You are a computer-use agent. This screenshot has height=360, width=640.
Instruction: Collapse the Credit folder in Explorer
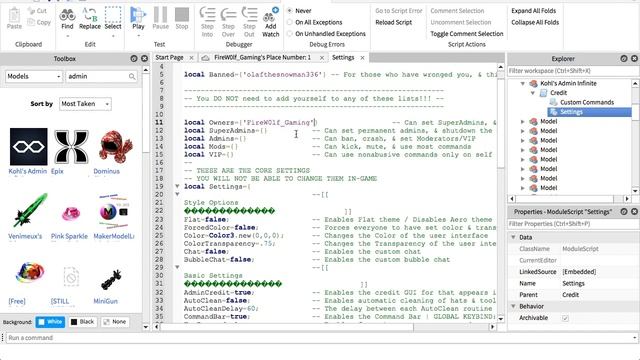(x=533, y=93)
